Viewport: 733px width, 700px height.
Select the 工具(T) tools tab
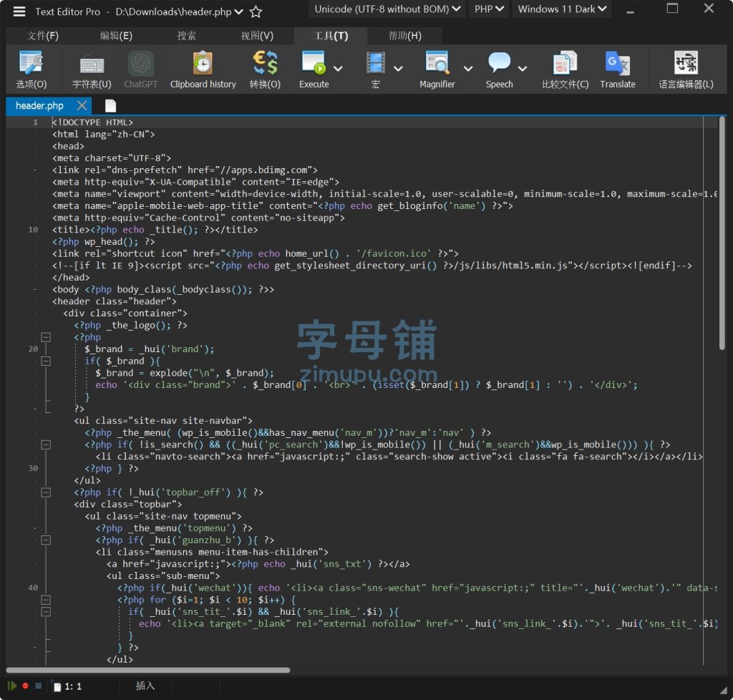click(x=331, y=36)
